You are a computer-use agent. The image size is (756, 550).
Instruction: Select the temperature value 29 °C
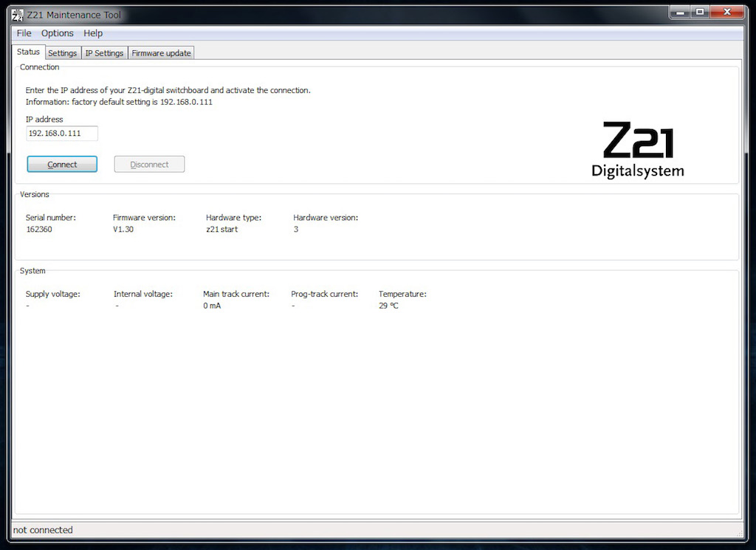[388, 306]
